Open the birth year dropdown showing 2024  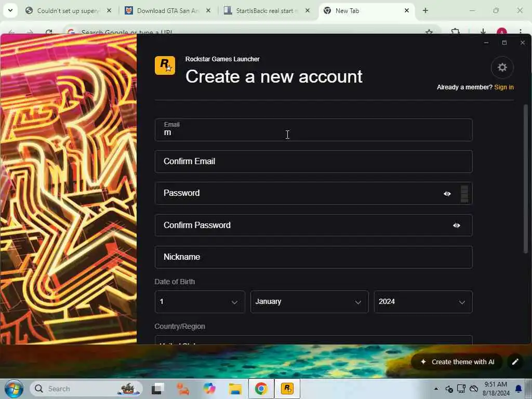[x=423, y=302]
